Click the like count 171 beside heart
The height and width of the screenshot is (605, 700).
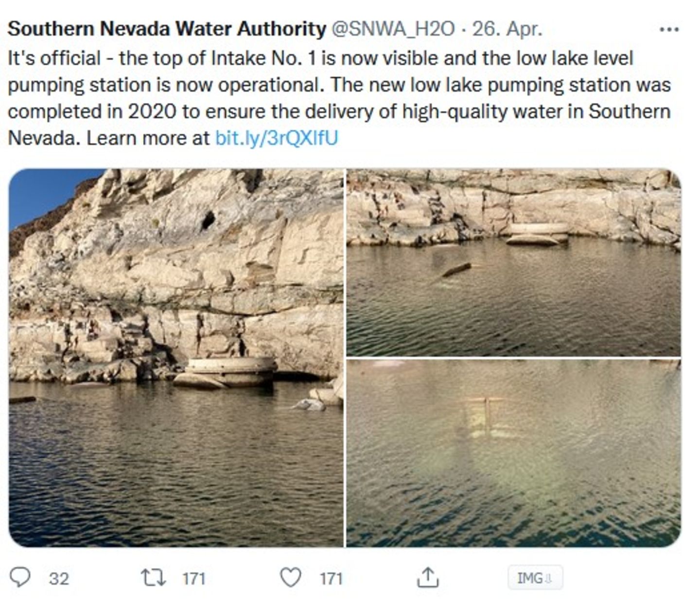[x=331, y=579]
